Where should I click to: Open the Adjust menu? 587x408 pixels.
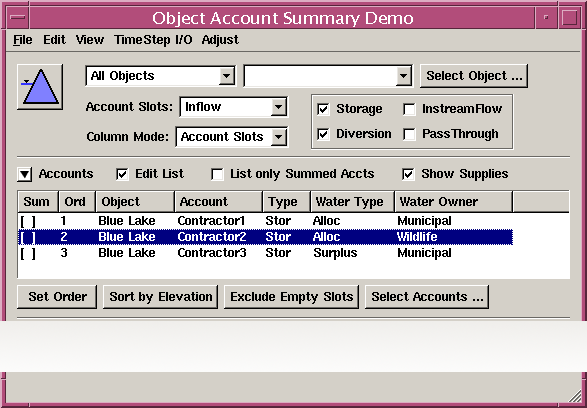pyautogui.click(x=220, y=40)
